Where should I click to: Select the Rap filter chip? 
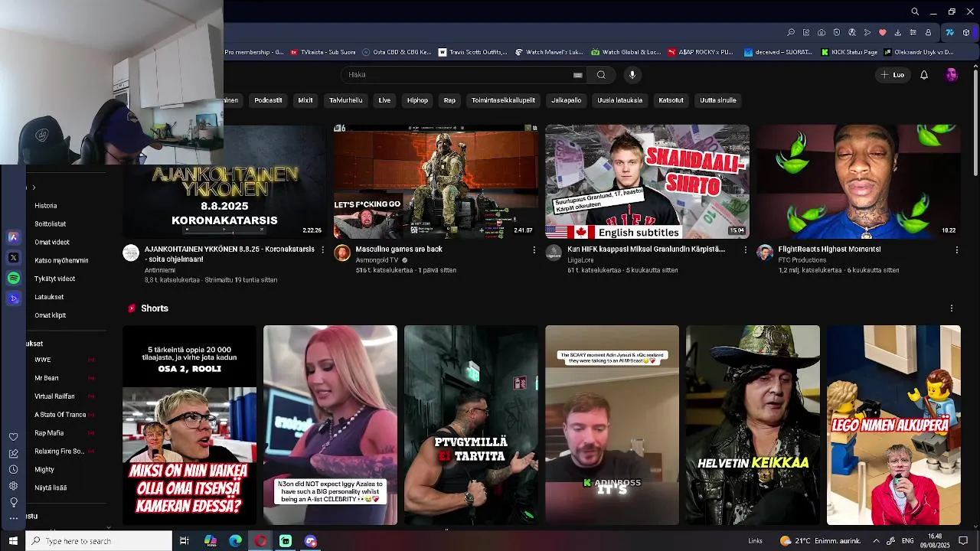(449, 100)
